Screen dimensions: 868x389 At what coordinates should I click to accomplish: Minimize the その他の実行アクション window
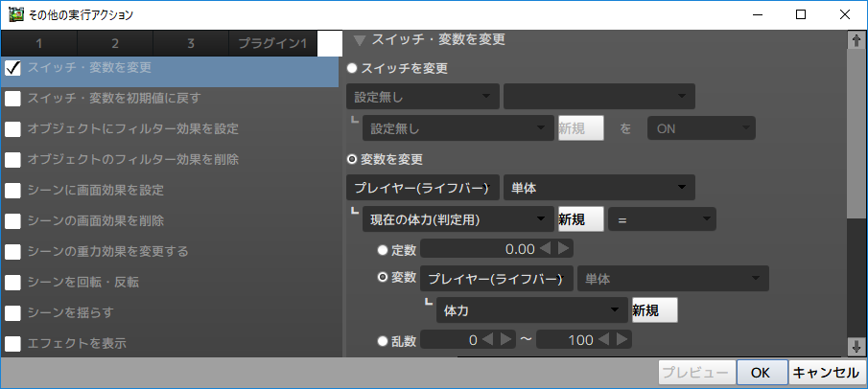tap(758, 15)
